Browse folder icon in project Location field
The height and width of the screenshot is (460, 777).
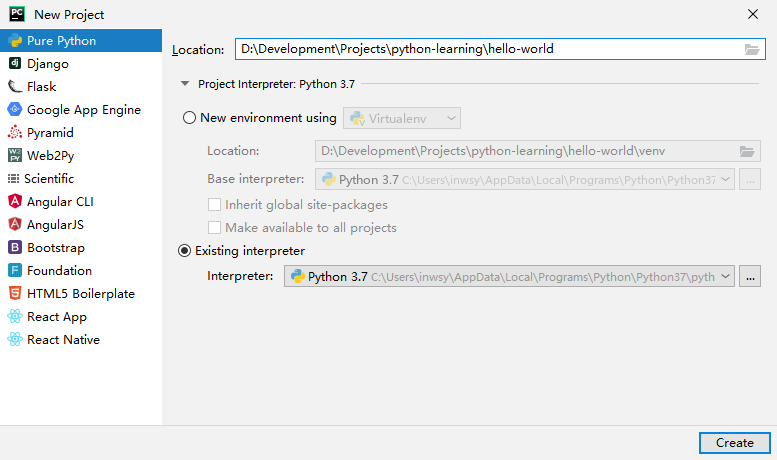(x=752, y=49)
